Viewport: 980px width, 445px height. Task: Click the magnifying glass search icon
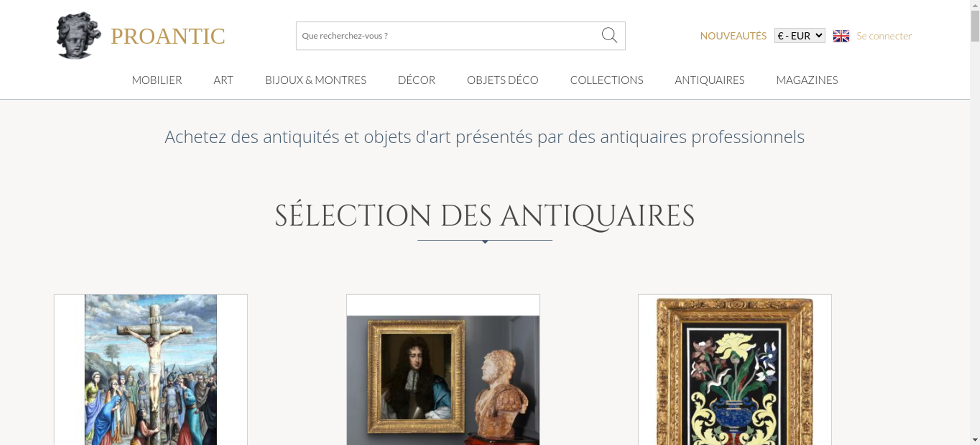click(609, 35)
